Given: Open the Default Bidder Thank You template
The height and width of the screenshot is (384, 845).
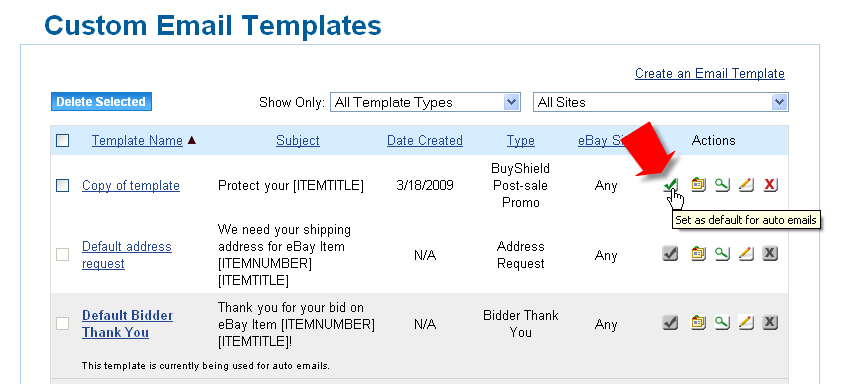Looking at the screenshot, I should click(128, 324).
